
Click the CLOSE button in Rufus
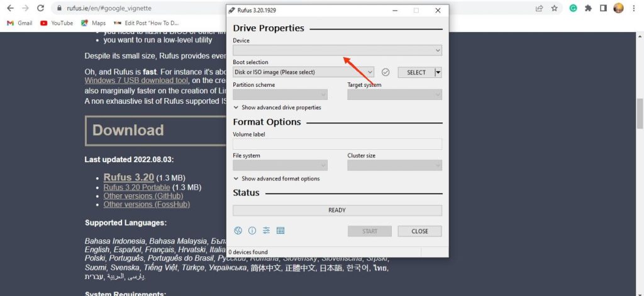coord(419,231)
